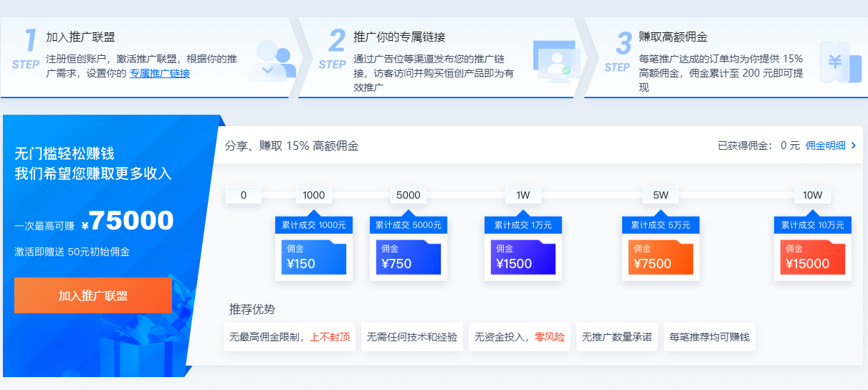Click the 累计成交 1000元 label
The image size is (868, 390).
314,225
